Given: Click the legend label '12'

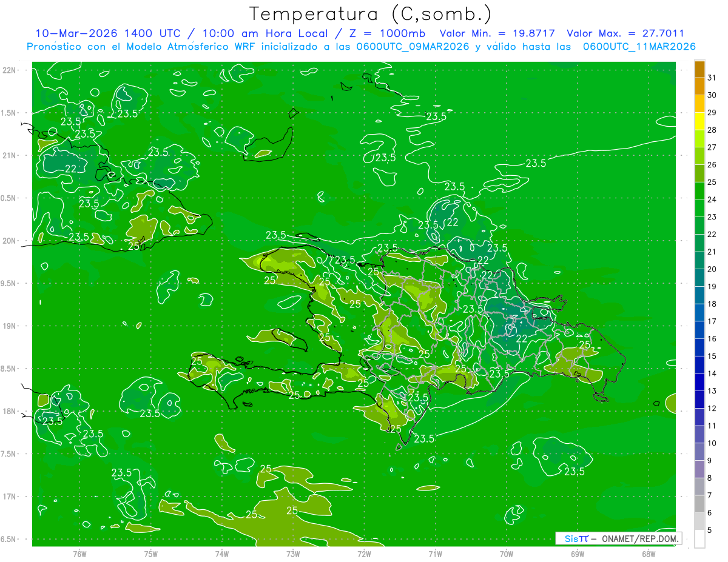Looking at the screenshot, I should pos(712,409).
